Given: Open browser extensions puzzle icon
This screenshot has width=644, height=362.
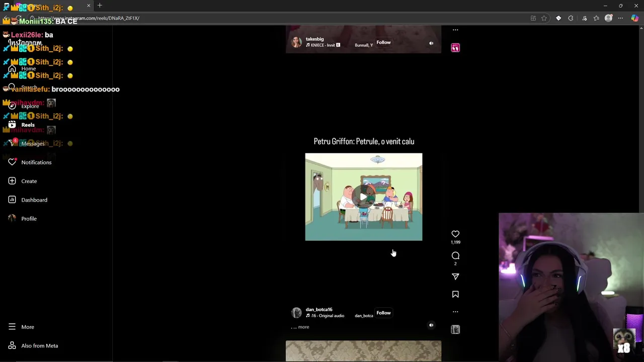Looking at the screenshot, I should pos(571,18).
